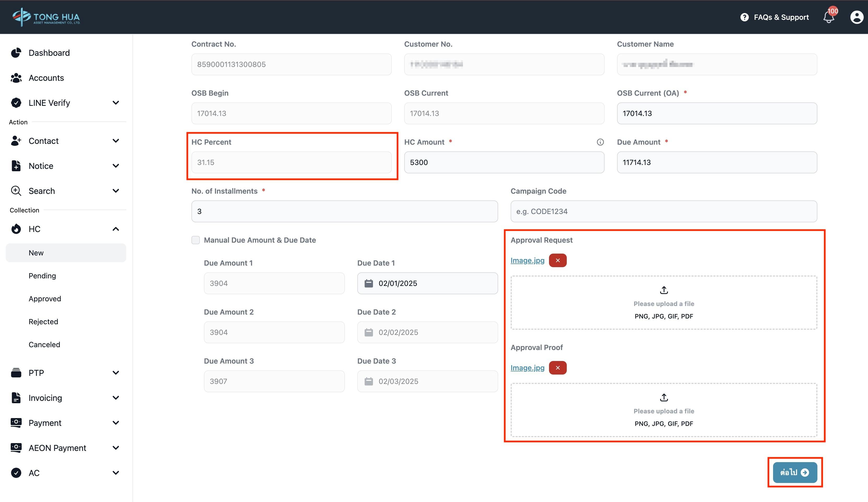
Task: Click the ต่อไป next button
Action: (795, 472)
